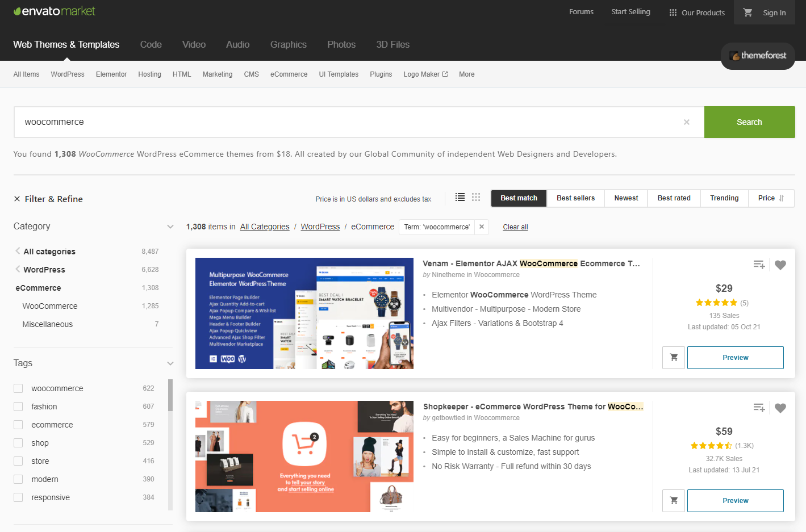Image resolution: width=806 pixels, height=532 pixels.
Task: Clear the search field with the X icon
Action: [x=687, y=122]
